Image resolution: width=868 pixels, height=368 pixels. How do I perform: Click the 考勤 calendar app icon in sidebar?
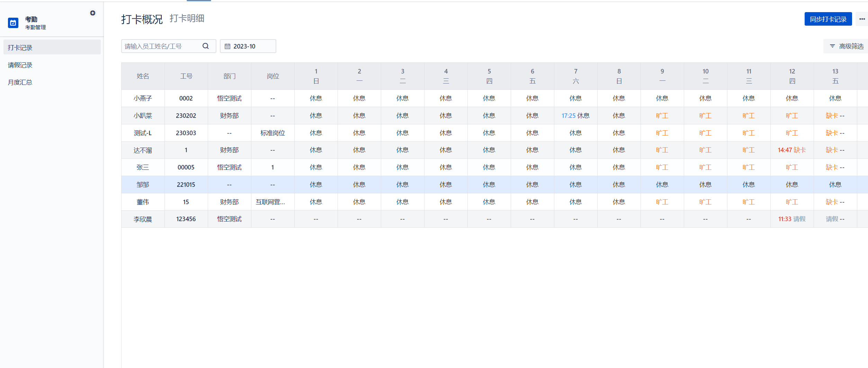(13, 23)
